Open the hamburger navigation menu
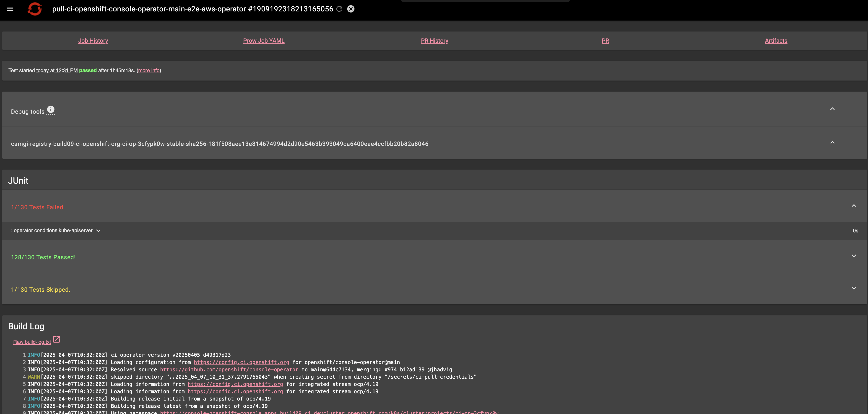The width and height of the screenshot is (868, 414). (10, 9)
